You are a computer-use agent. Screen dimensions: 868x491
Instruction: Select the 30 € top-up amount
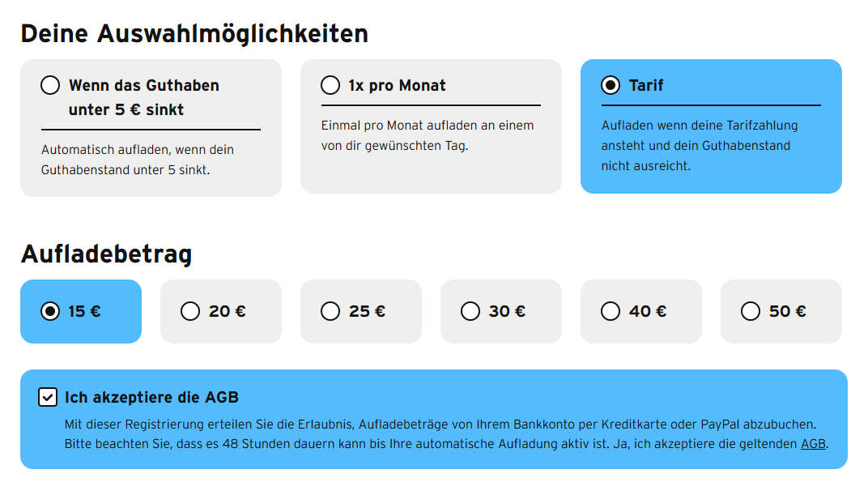501,311
